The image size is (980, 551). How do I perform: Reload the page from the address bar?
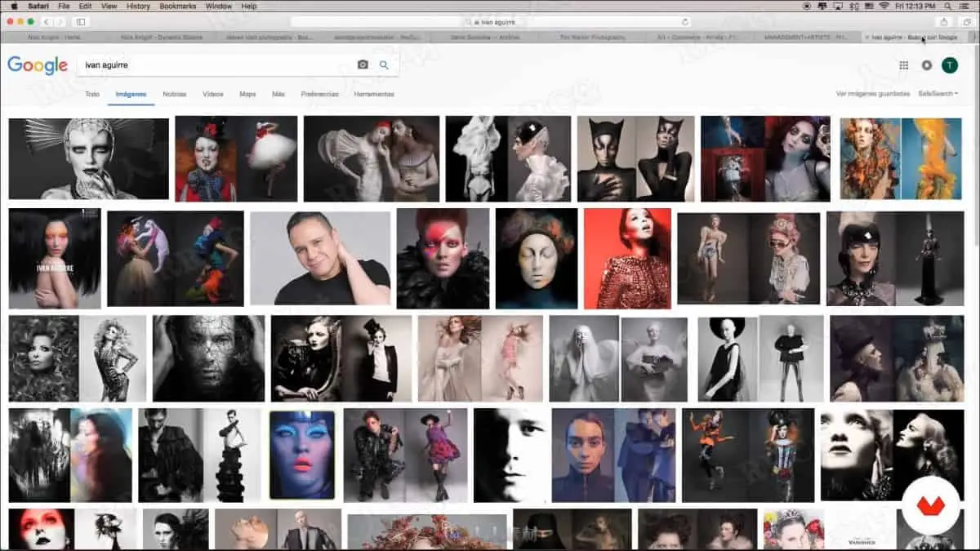pyautogui.click(x=684, y=22)
